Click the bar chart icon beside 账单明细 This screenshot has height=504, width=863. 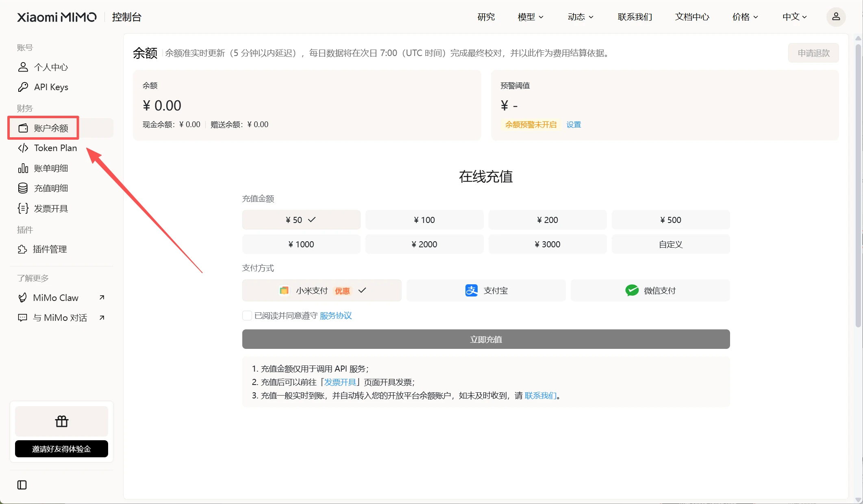pos(23,168)
